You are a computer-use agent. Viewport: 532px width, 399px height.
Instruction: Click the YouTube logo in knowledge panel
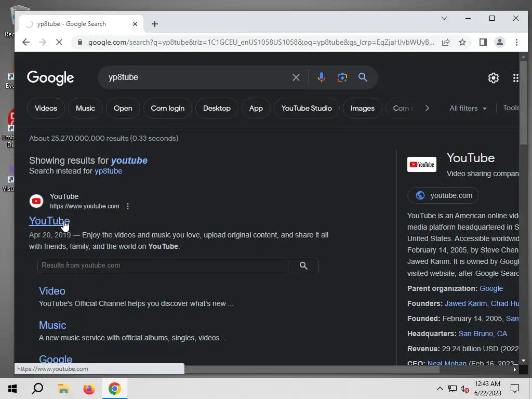(x=422, y=165)
